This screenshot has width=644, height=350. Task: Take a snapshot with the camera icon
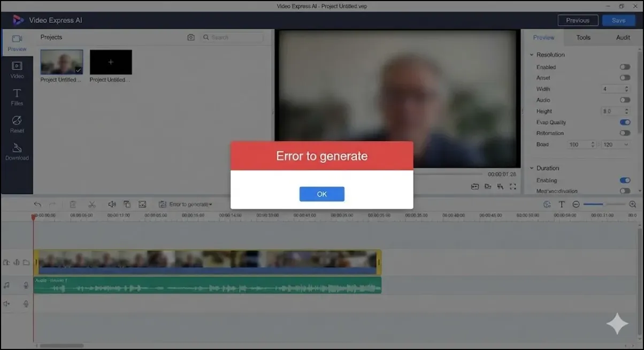click(x=191, y=37)
